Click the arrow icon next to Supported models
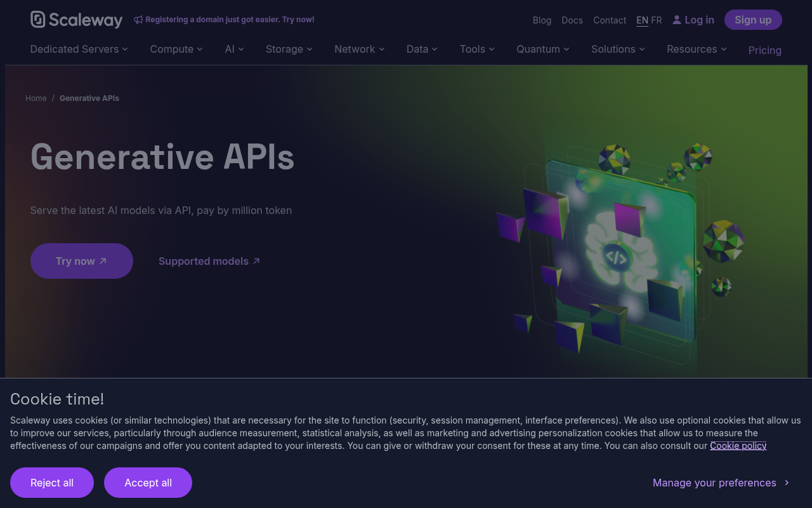 click(256, 261)
